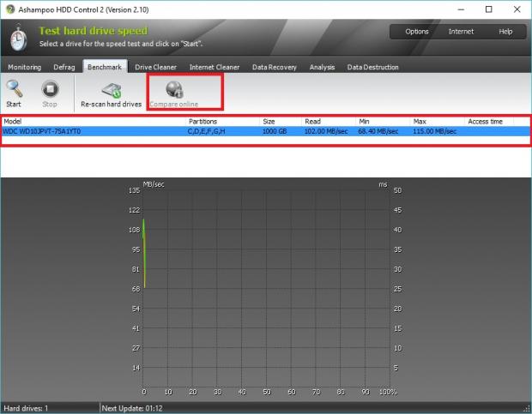Click the Start magnifier icon
Viewport: 532px width, 414px height.
coord(14,88)
